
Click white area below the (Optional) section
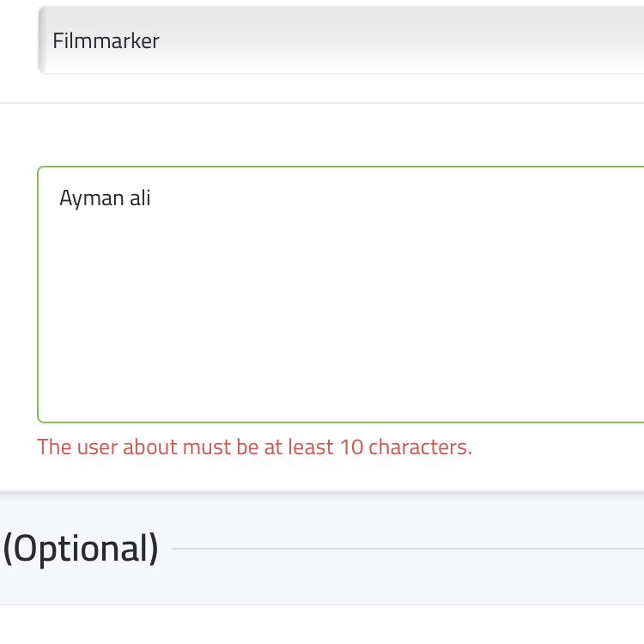tap(343, 625)
